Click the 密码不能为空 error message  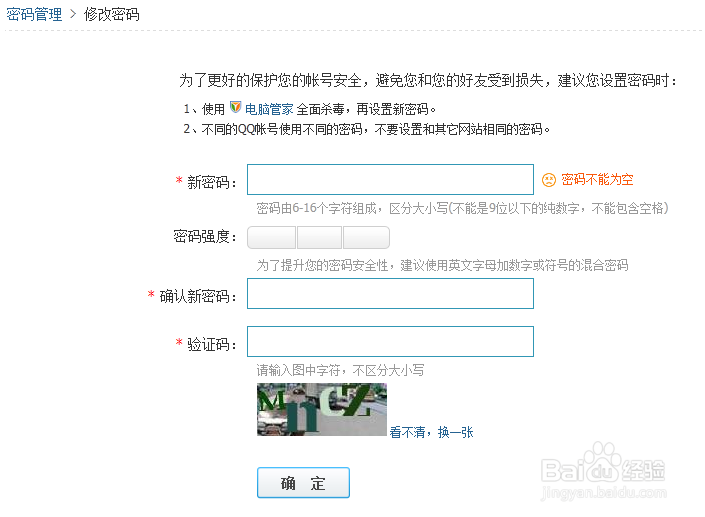pos(597,180)
